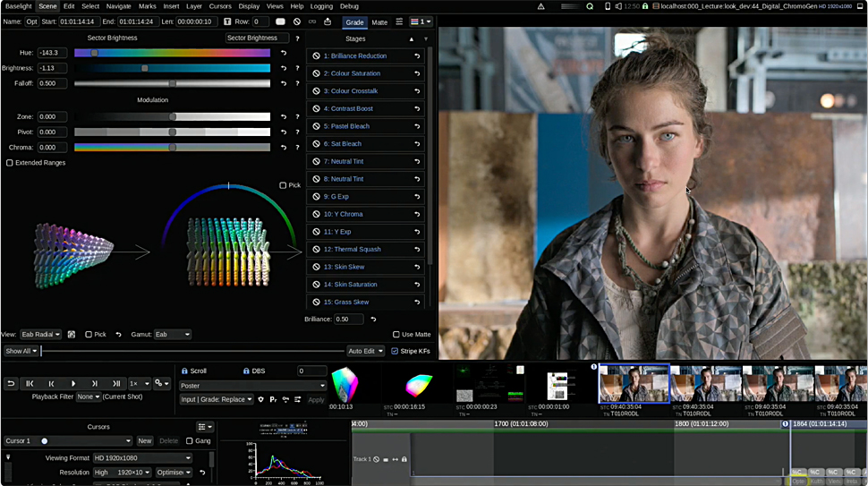Viewport: 868px width, 486px height.
Task: Reset the Hue slider value
Action: [x=284, y=53]
